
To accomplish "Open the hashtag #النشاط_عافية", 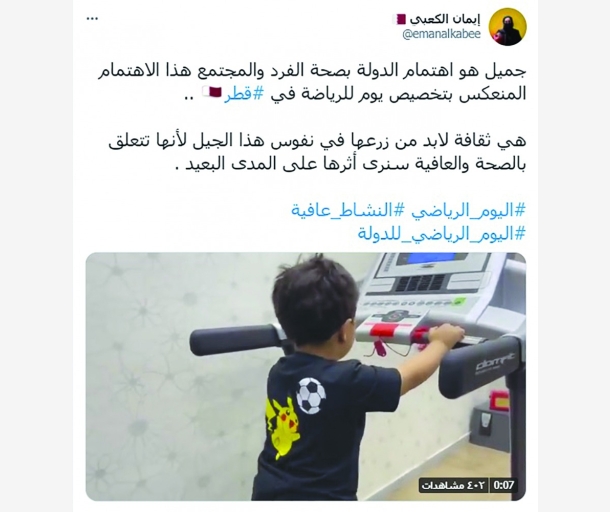I will [342, 210].
